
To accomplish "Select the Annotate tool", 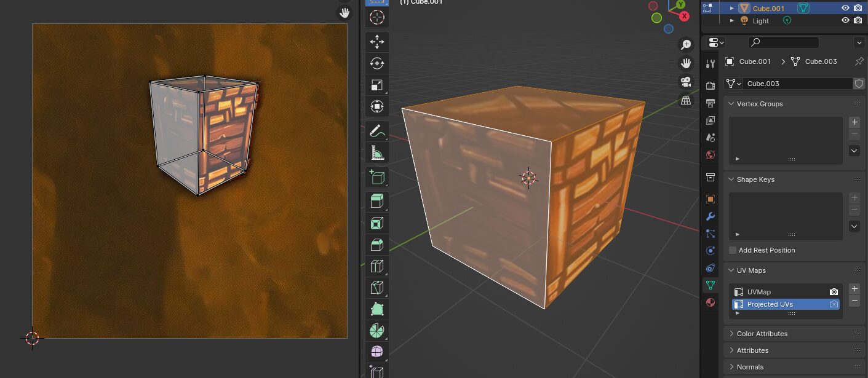I will 376,130.
